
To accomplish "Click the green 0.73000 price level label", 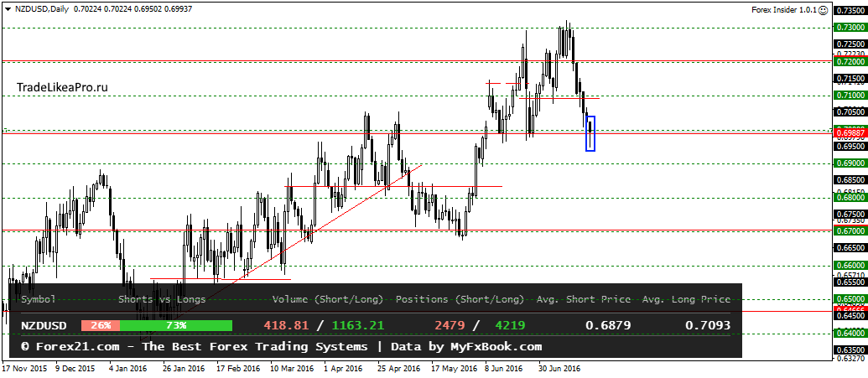I will click(850, 28).
